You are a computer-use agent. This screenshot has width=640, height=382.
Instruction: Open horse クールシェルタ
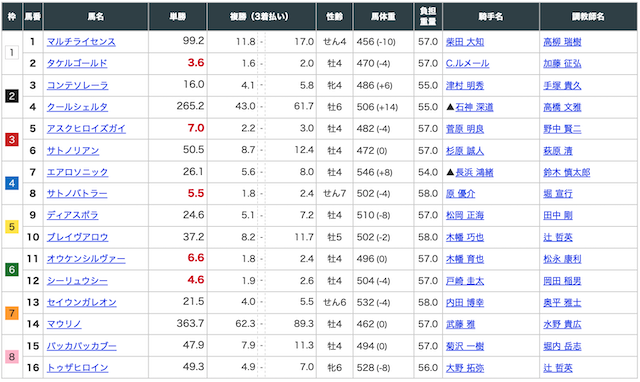(x=78, y=107)
